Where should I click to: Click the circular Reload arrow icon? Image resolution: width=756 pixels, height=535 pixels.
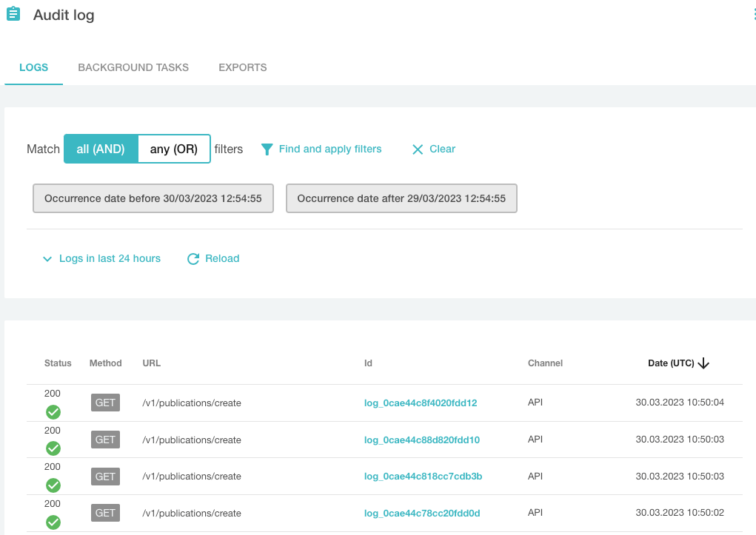coord(193,259)
